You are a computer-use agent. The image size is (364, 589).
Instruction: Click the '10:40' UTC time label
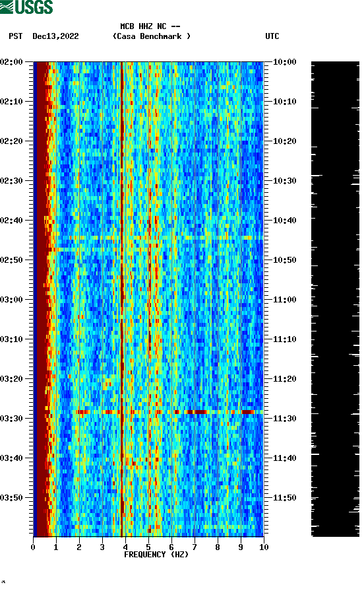point(284,221)
